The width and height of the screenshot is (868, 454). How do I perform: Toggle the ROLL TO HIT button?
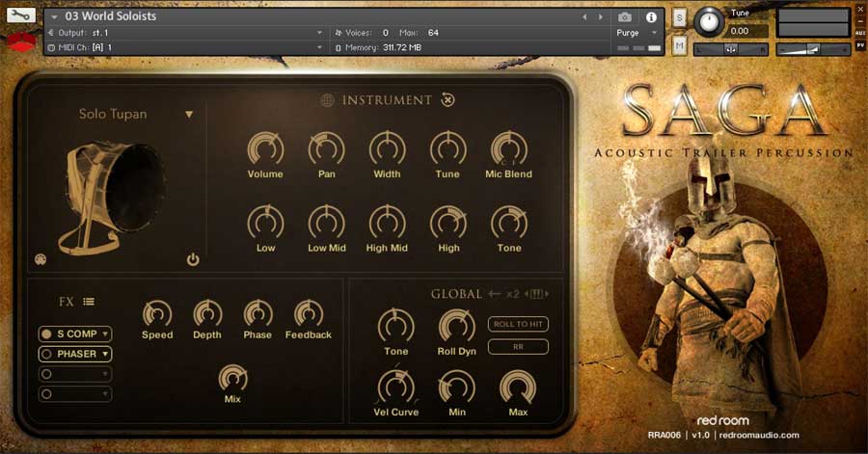(x=518, y=324)
